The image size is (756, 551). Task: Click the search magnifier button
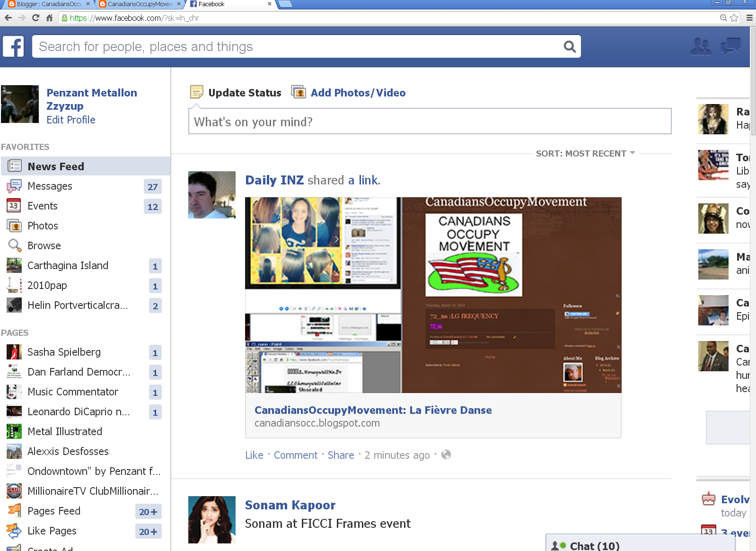[570, 46]
